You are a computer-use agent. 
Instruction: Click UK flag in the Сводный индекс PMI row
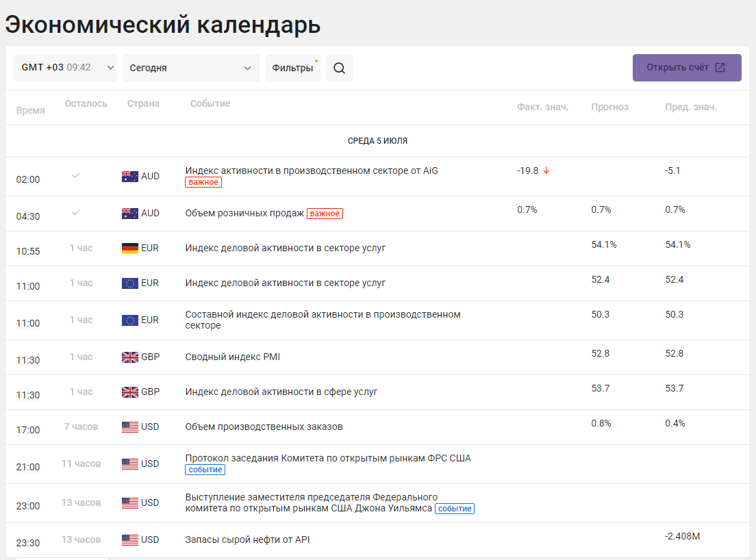(x=129, y=357)
